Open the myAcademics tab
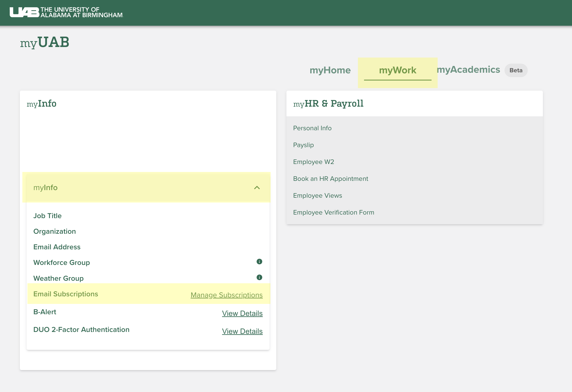Image resolution: width=572 pixels, height=392 pixels. pos(468,70)
